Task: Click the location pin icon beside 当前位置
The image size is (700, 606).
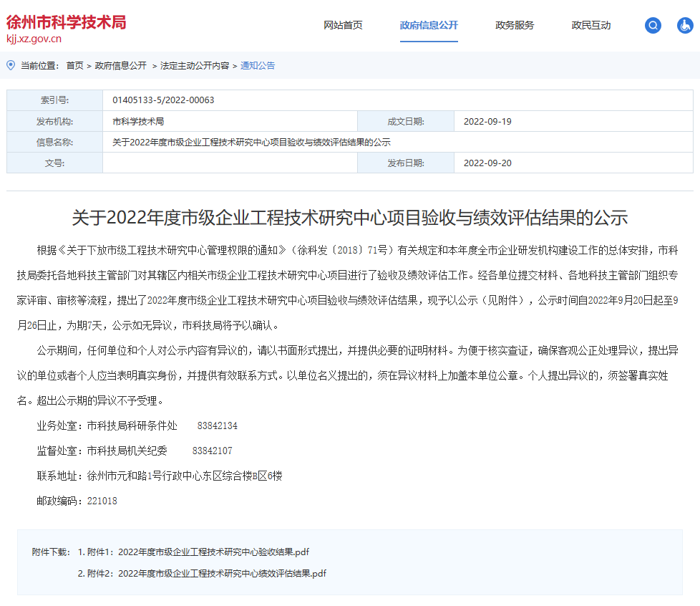Action: tap(10, 65)
